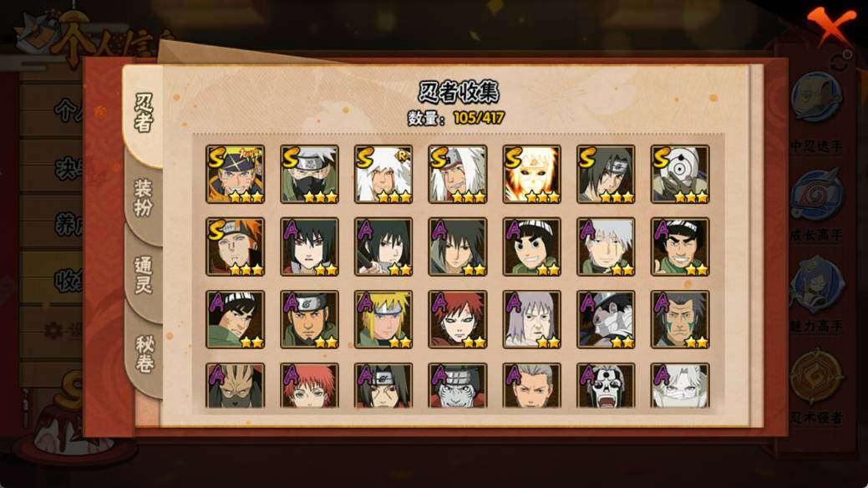
Task: Select the A-rank Rock Lee portrait
Action: point(531,247)
